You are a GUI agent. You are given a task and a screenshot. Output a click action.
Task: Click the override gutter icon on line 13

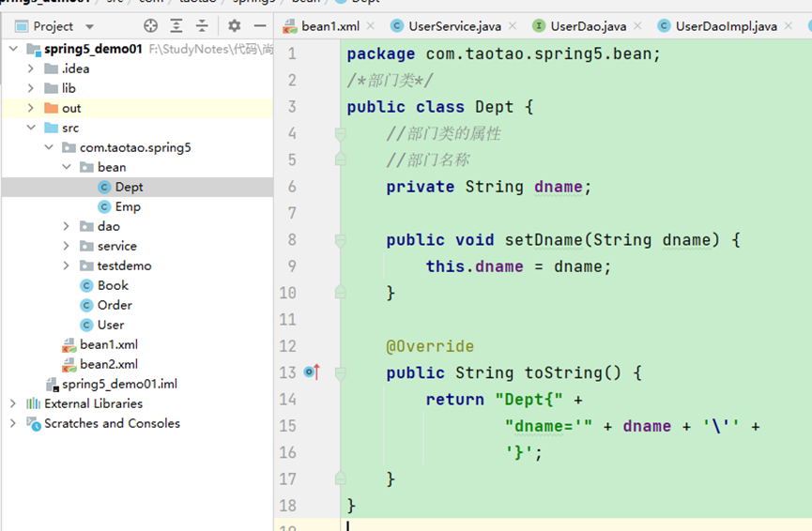tap(312, 373)
